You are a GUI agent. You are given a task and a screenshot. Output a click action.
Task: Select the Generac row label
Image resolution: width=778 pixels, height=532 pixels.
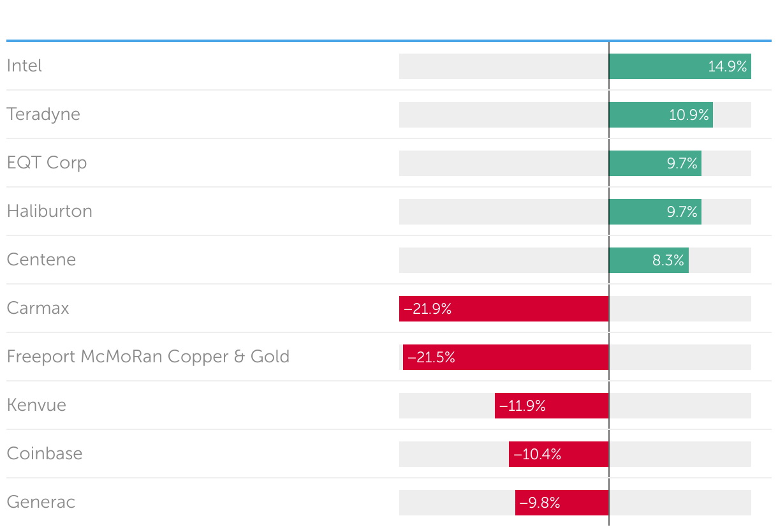41,502
